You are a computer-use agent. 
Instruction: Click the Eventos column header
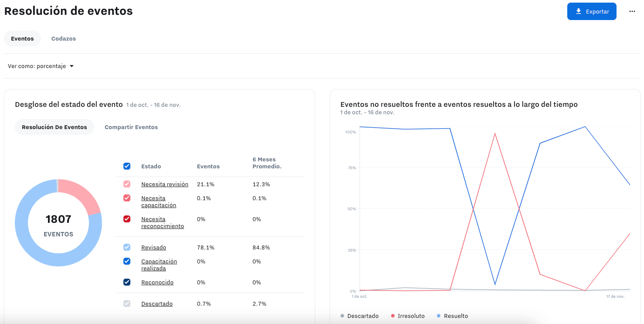(x=208, y=166)
